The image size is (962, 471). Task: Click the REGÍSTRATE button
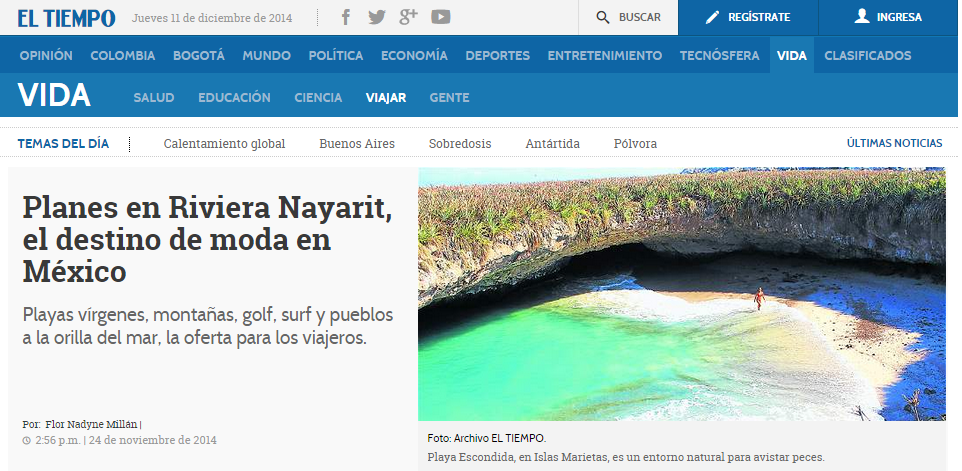click(748, 18)
